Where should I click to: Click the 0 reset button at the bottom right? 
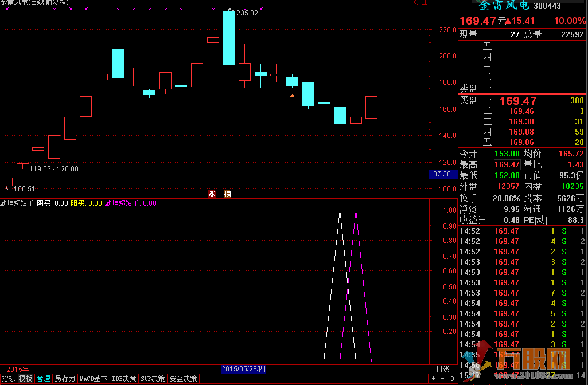[452, 379]
